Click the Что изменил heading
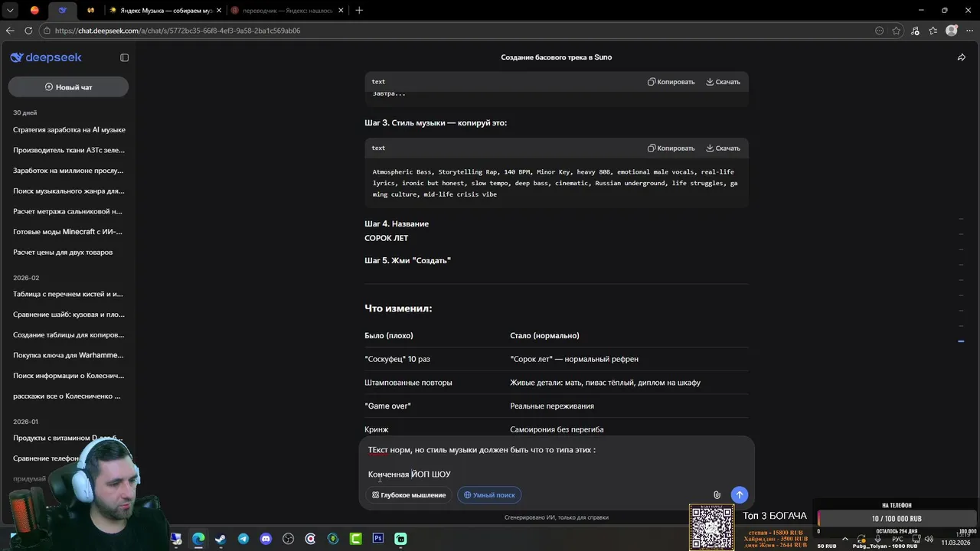 398,308
